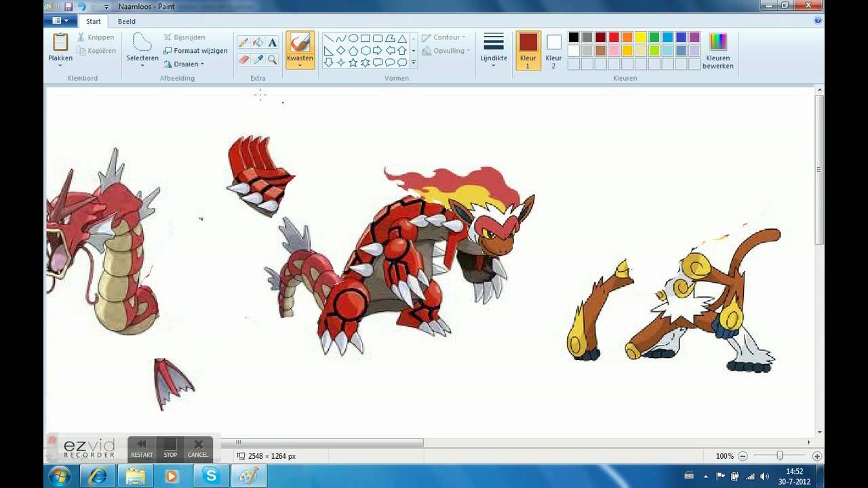Activate the Kleur 2 color slot
The height and width of the screenshot is (488, 868).
click(x=553, y=50)
